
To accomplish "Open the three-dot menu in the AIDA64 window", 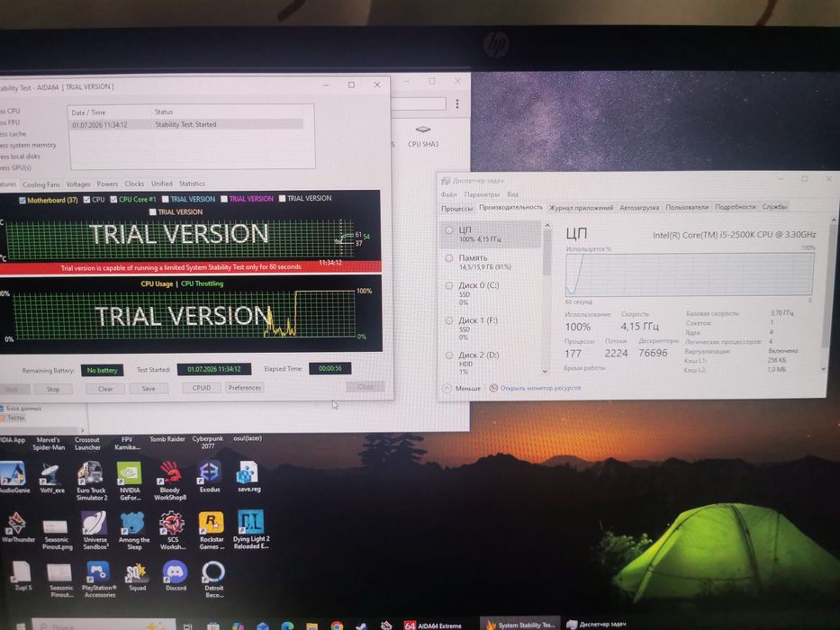I will click(x=457, y=103).
